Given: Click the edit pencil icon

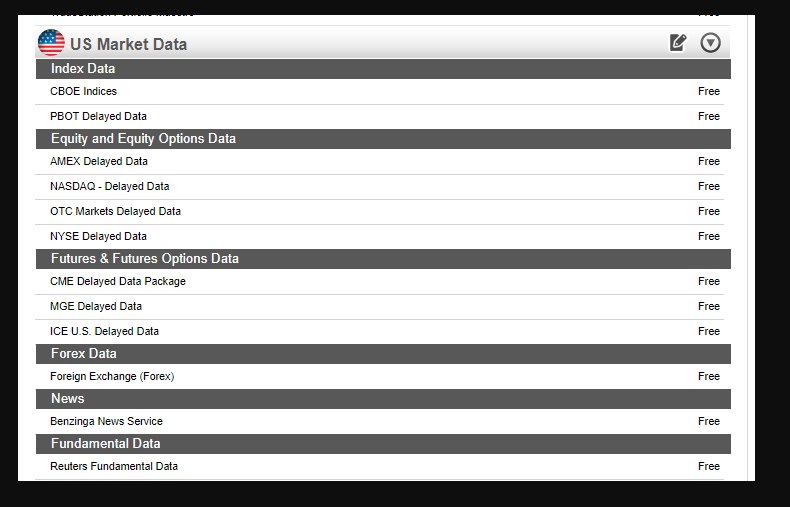Looking at the screenshot, I should click(678, 43).
